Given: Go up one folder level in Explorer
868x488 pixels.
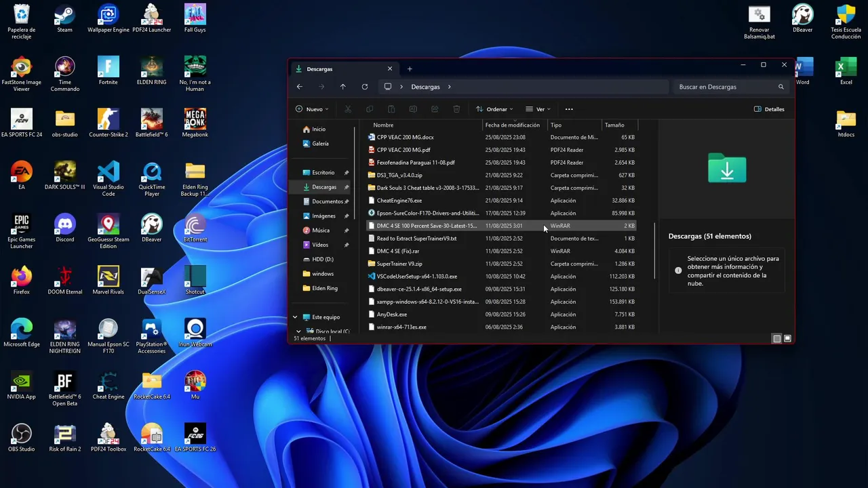Looking at the screenshot, I should coord(343,87).
